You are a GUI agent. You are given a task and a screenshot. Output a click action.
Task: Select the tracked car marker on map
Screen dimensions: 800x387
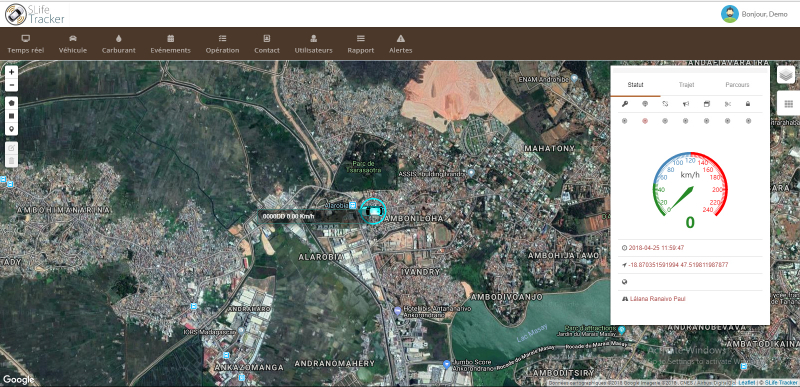(373, 211)
